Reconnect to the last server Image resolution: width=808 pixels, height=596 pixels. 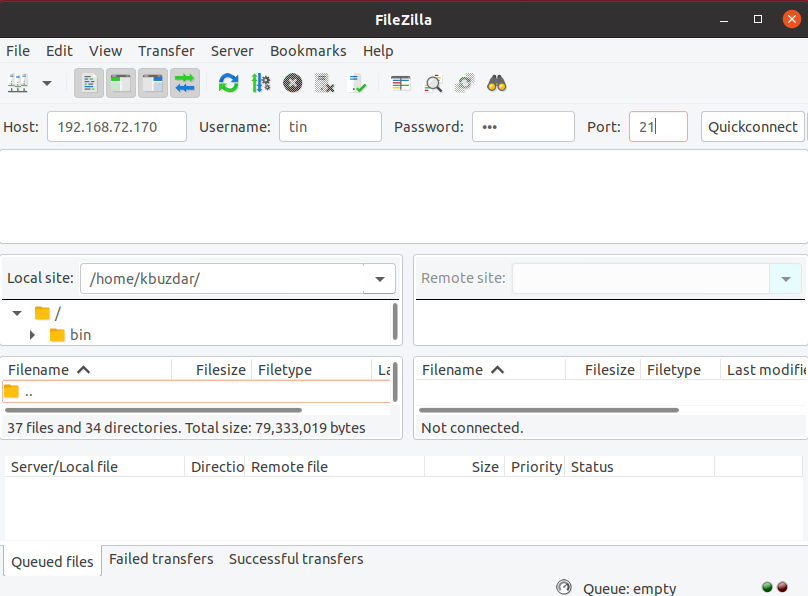coord(357,83)
